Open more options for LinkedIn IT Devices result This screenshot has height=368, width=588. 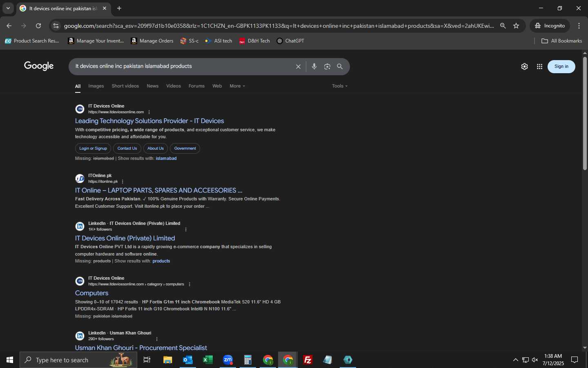point(186,229)
